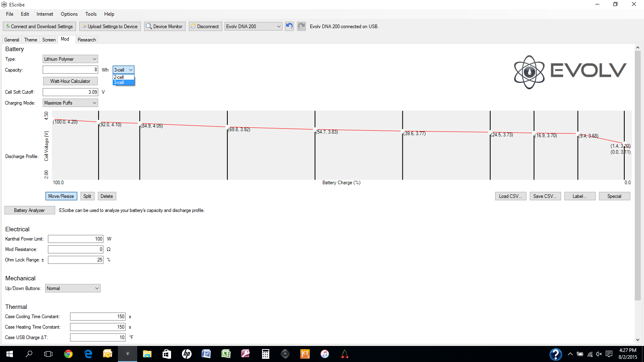Open Task View on taskbar
The height and width of the screenshot is (362, 644).
[48, 354]
